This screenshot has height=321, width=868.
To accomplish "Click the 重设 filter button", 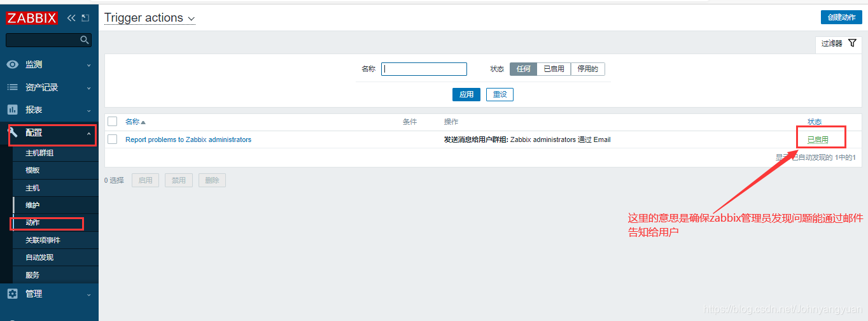I will 500,94.
